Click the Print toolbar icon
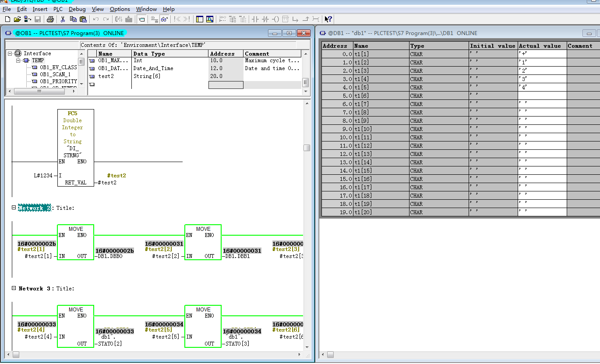 click(x=50, y=19)
